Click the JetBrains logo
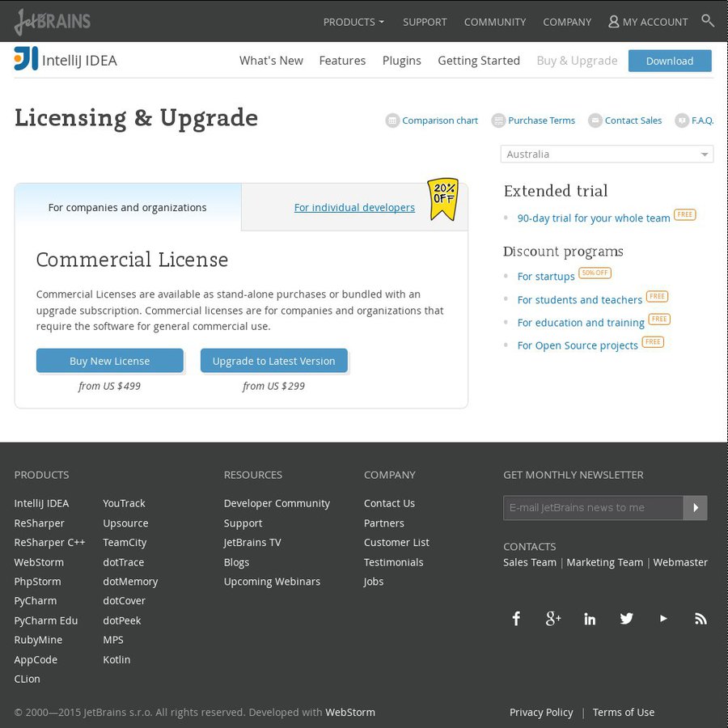 (53, 22)
